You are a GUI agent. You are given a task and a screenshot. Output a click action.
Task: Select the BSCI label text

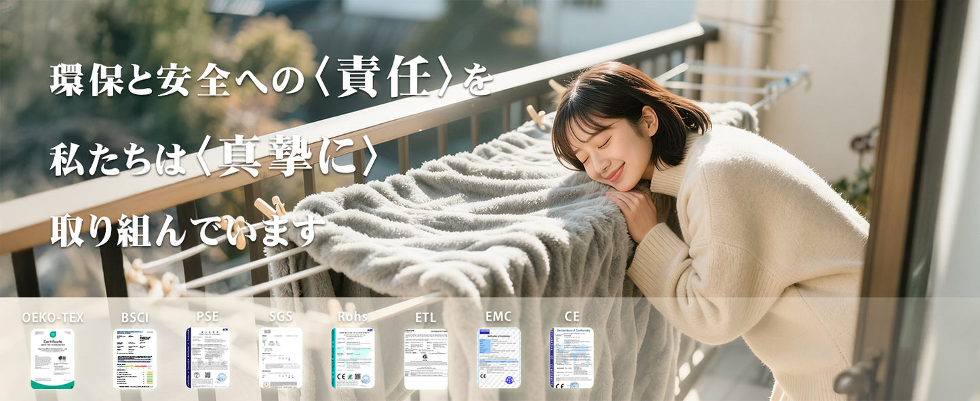click(134, 317)
